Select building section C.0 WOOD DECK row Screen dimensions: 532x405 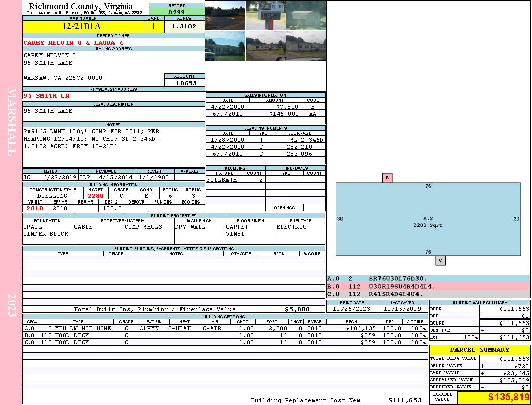225,342
